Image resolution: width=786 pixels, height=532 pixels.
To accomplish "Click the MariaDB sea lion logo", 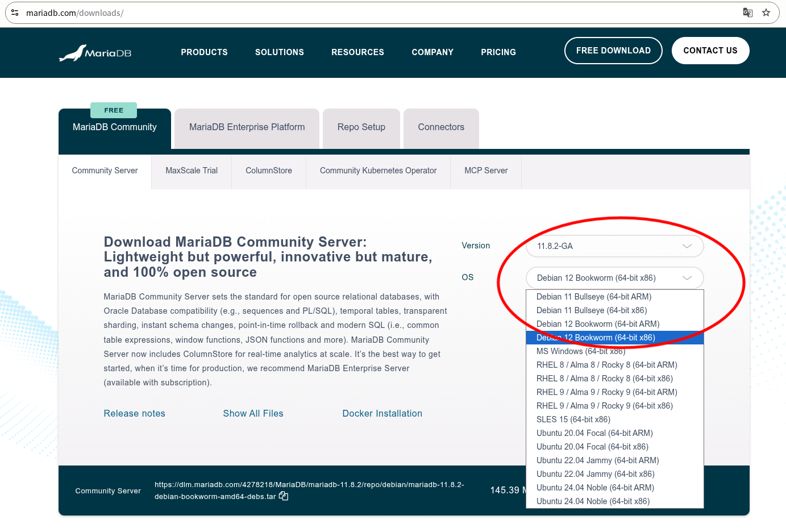I will (95, 53).
